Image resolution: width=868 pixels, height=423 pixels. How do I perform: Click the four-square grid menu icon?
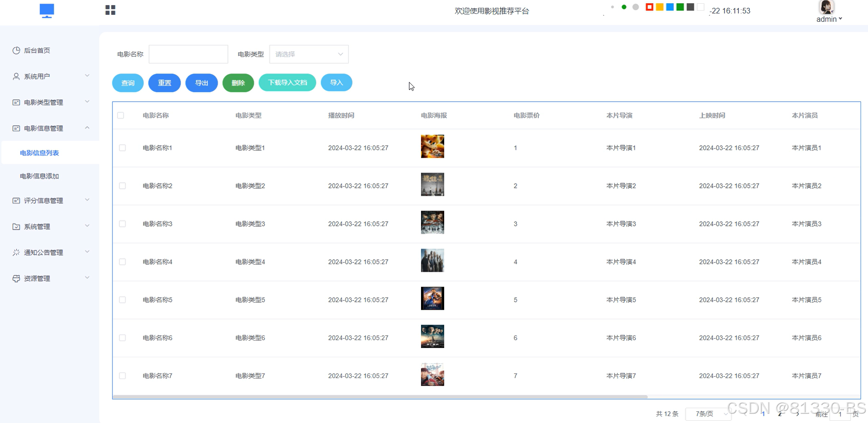[110, 10]
